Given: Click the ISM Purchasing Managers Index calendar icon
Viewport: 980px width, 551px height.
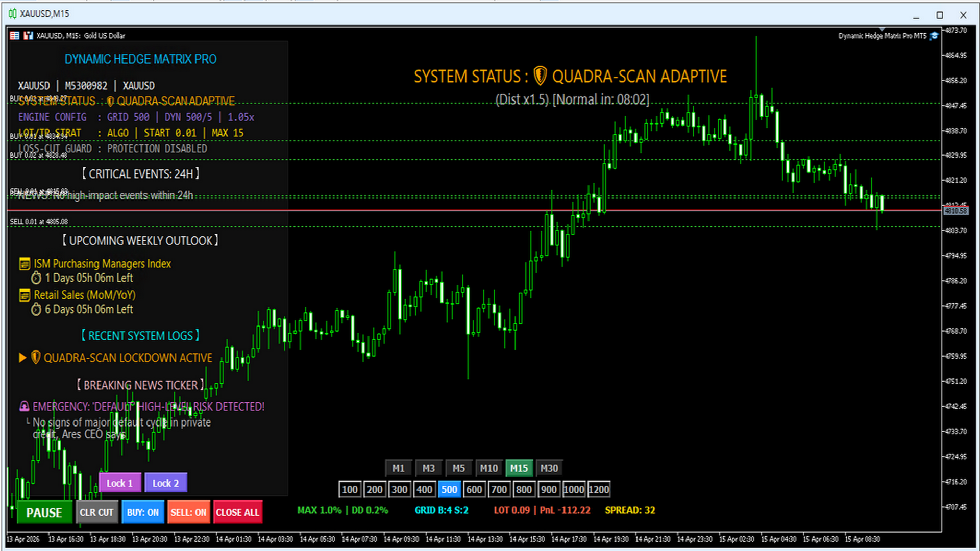Looking at the screenshot, I should pos(24,264).
